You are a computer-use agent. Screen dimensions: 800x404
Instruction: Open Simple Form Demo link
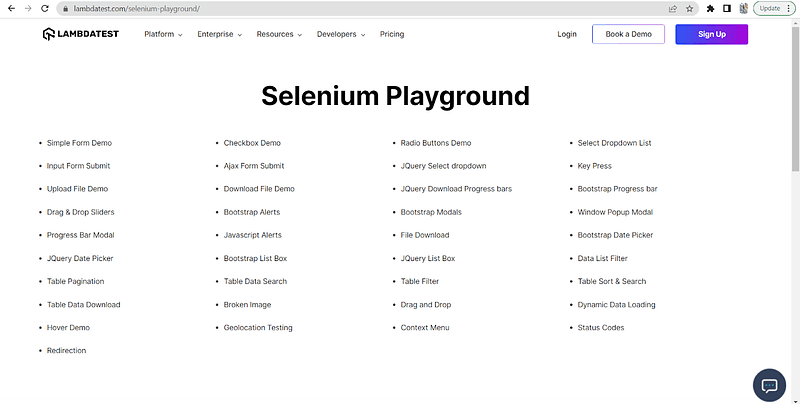(x=79, y=143)
